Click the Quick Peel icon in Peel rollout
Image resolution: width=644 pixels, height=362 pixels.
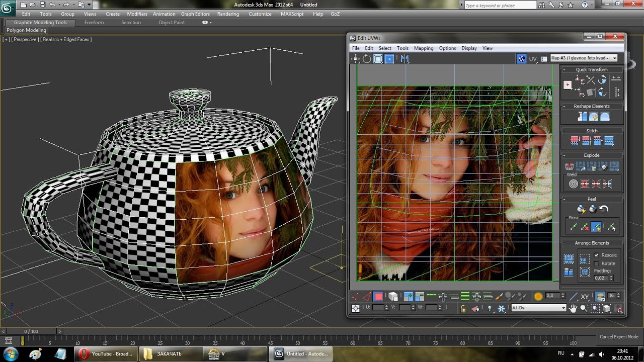coord(581,209)
